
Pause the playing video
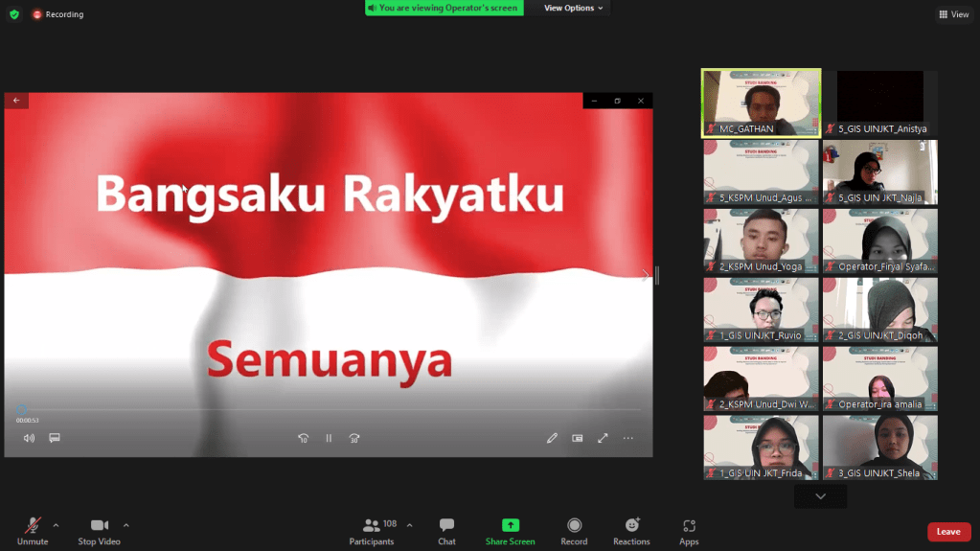click(329, 438)
